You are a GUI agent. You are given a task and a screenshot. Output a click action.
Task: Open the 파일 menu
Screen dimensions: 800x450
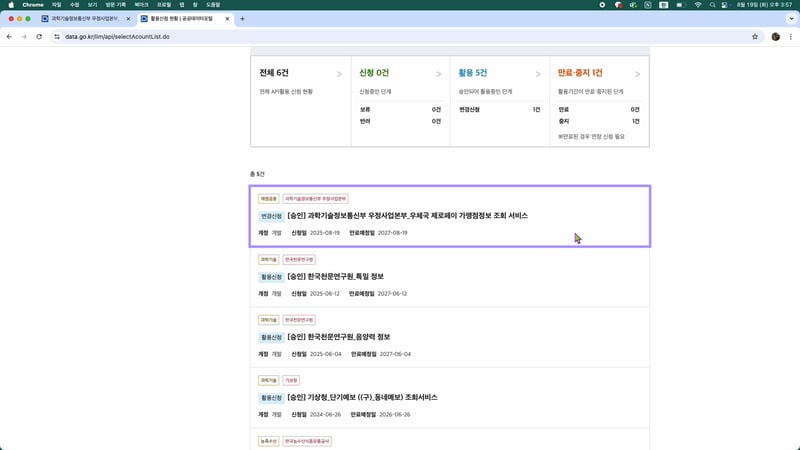tap(57, 5)
